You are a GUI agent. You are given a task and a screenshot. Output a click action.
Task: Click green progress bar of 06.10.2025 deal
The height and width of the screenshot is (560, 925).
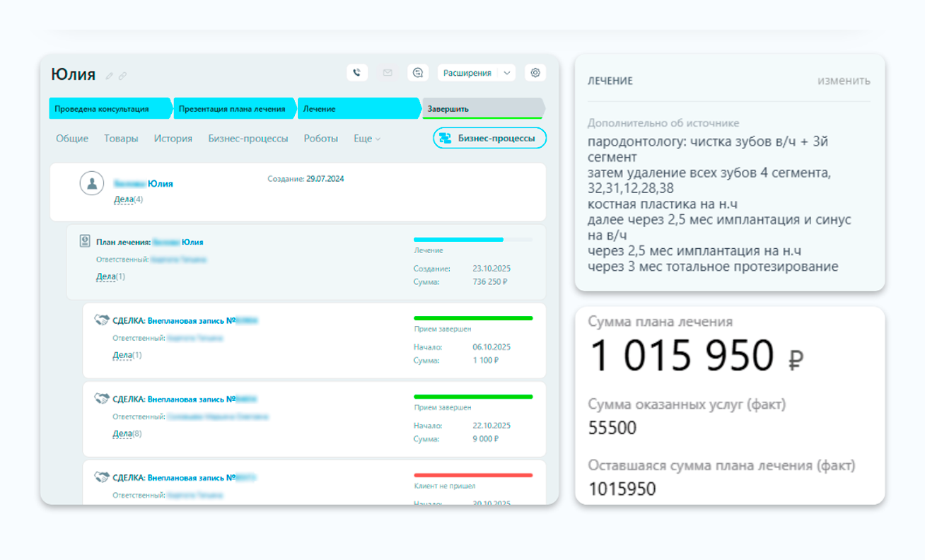click(x=472, y=318)
